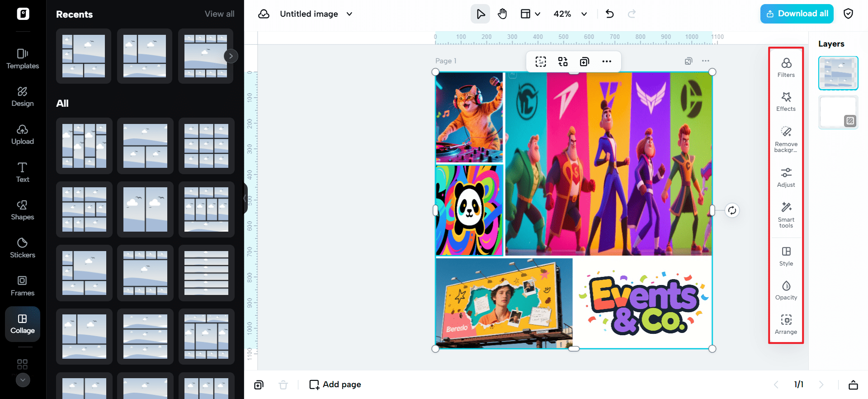Viewport: 868px width, 399px height.
Task: Click the 1/1 page indicator
Action: [x=799, y=385]
